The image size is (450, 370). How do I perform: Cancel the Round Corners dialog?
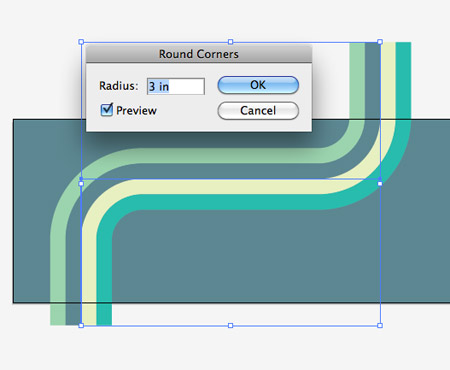click(x=258, y=111)
